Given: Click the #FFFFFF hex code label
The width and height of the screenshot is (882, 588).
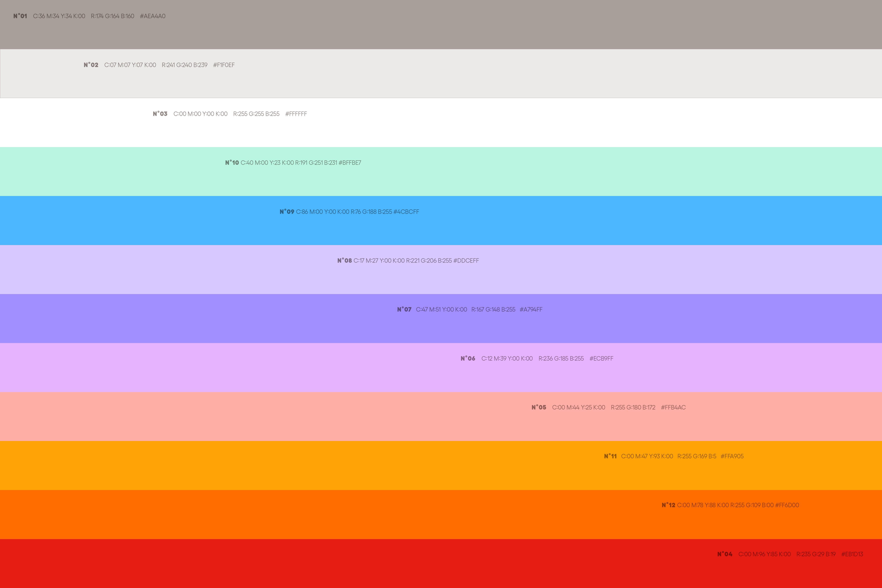Looking at the screenshot, I should coord(296,114).
